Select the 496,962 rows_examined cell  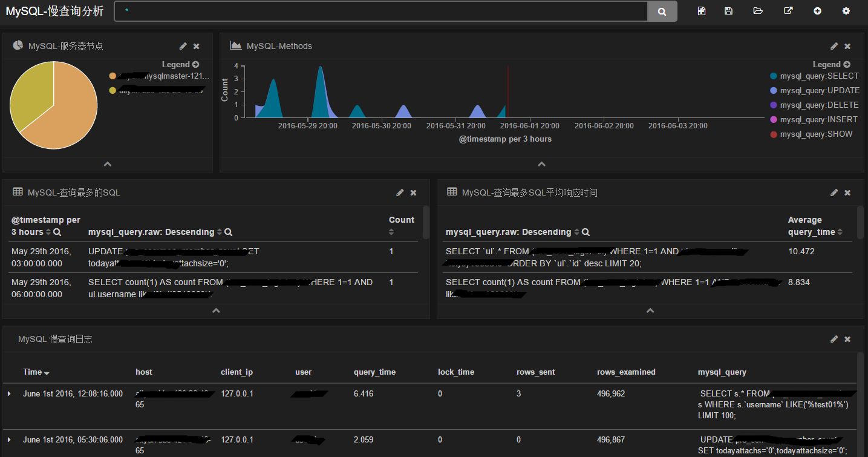click(x=611, y=393)
